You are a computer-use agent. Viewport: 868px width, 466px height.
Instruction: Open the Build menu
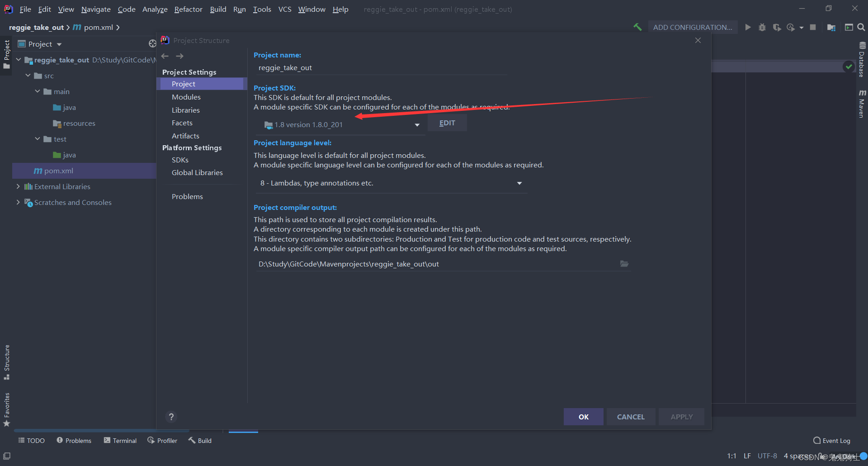coord(218,9)
